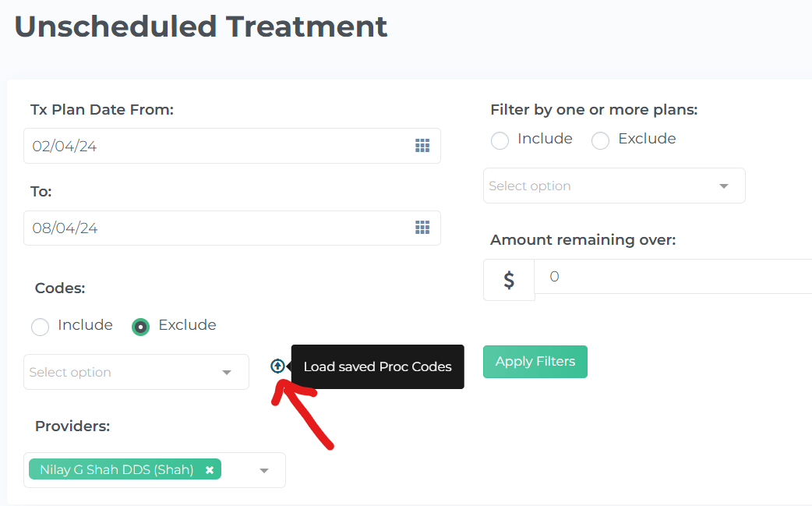
Task: Expand the plans Select option dropdown
Action: point(614,186)
